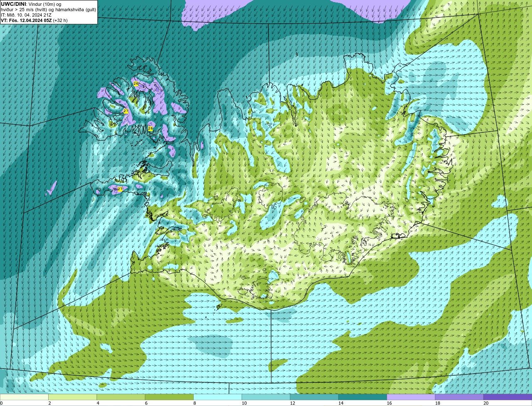Click the "VT: Fös. 12.04.2024 05Z" valid time
The width and height of the screenshot is (532, 406).
pos(26,20)
